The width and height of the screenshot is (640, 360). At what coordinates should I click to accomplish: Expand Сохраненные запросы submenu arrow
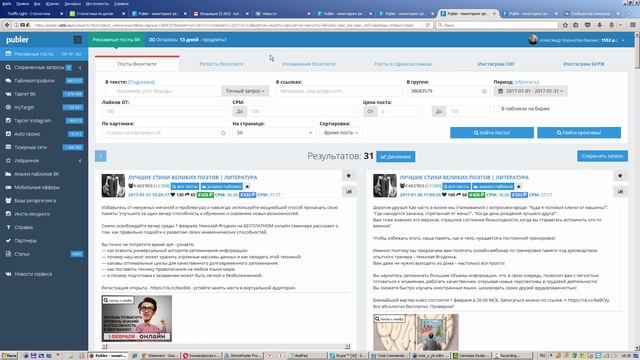80,67
